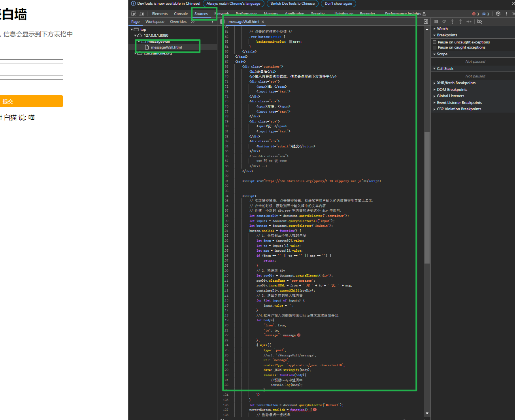
Task: Toggle the file navigator sidebar icon
Action: 222,22
